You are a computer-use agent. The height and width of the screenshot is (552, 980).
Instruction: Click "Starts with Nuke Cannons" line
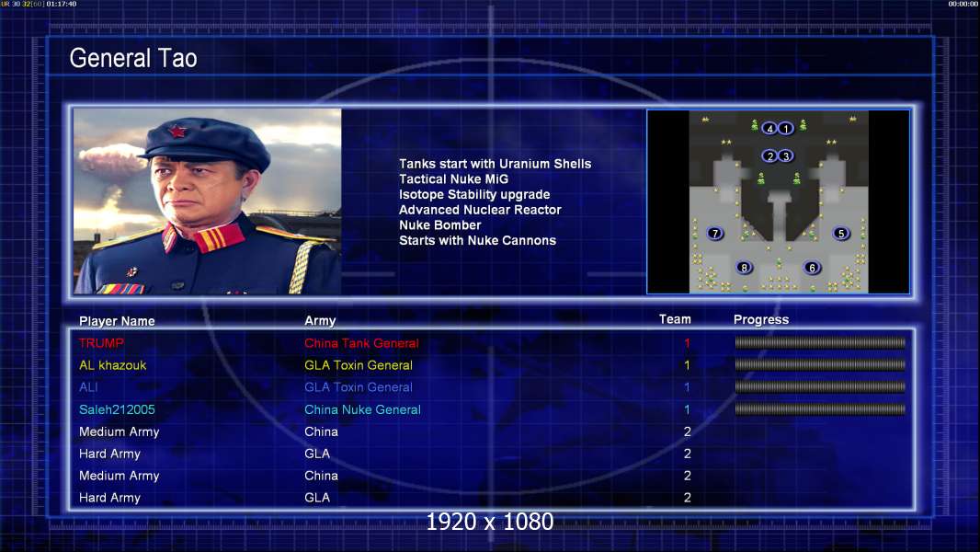tap(477, 241)
